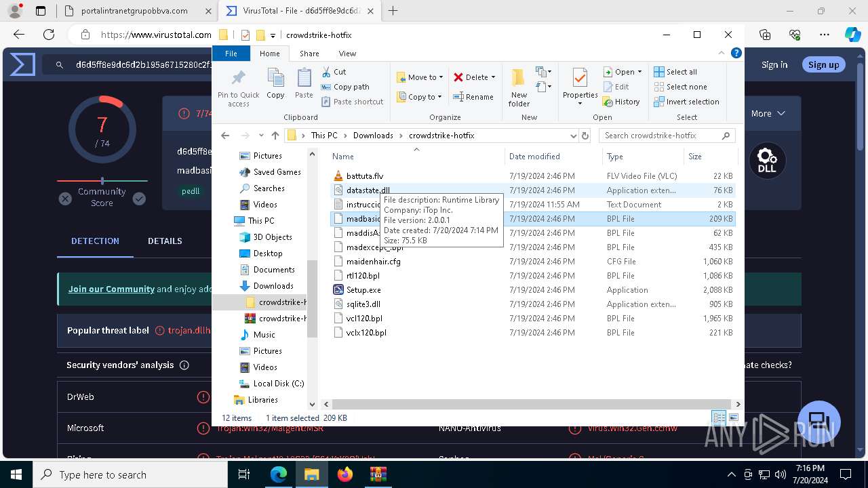Click Paste shortcut command
Image resolution: width=868 pixels, height=488 pixels.
click(x=352, y=102)
